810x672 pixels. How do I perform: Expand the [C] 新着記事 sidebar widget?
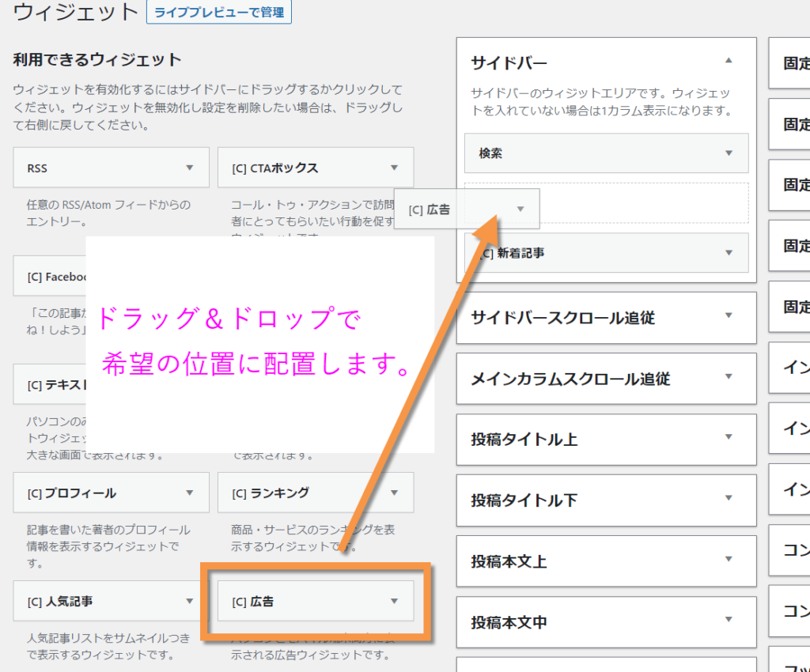coord(729,252)
